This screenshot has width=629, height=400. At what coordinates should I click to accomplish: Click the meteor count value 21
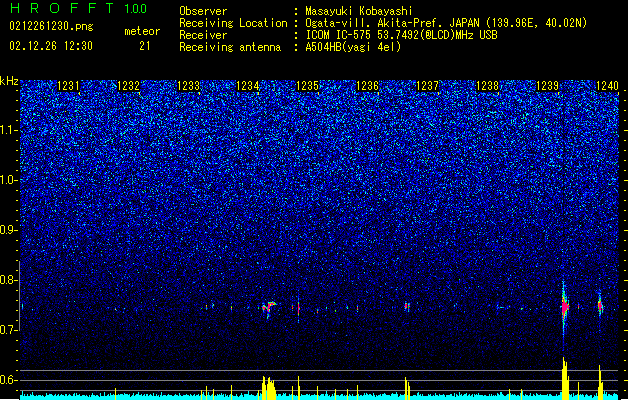145,46
